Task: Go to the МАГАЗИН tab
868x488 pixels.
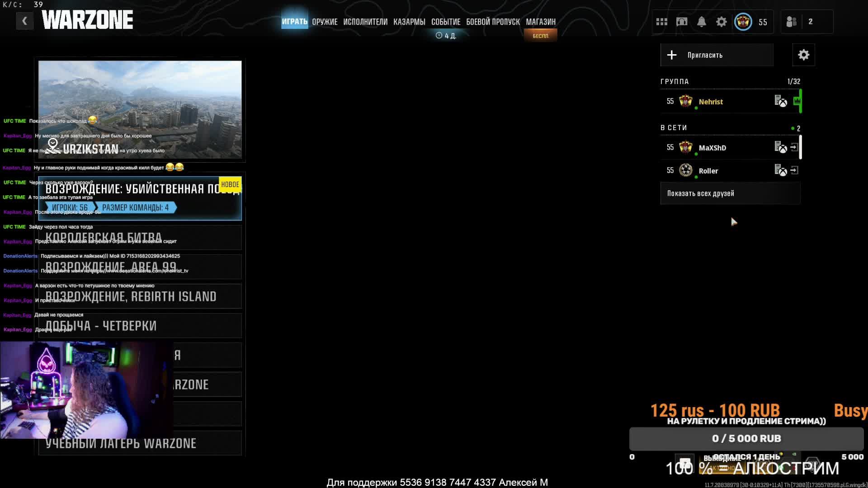Action: pyautogui.click(x=540, y=22)
